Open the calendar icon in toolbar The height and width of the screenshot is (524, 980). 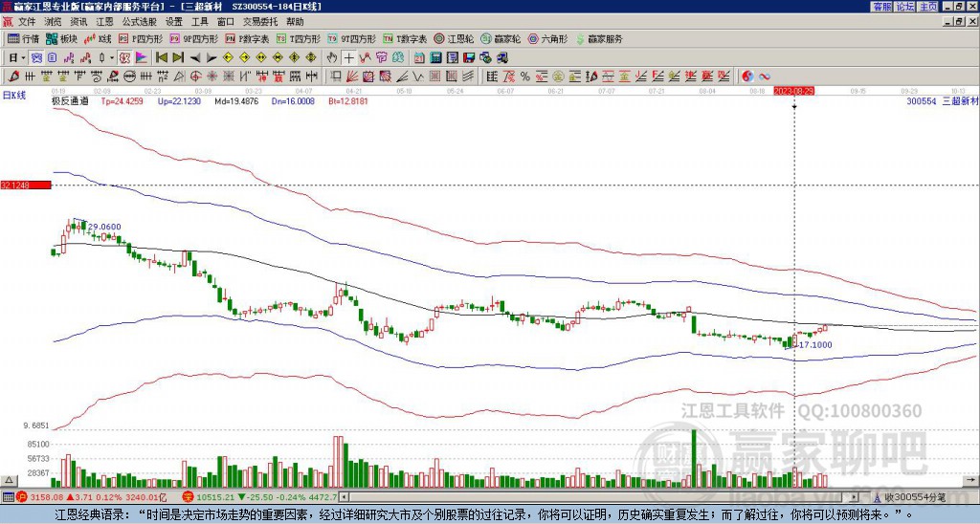pyautogui.click(x=419, y=58)
